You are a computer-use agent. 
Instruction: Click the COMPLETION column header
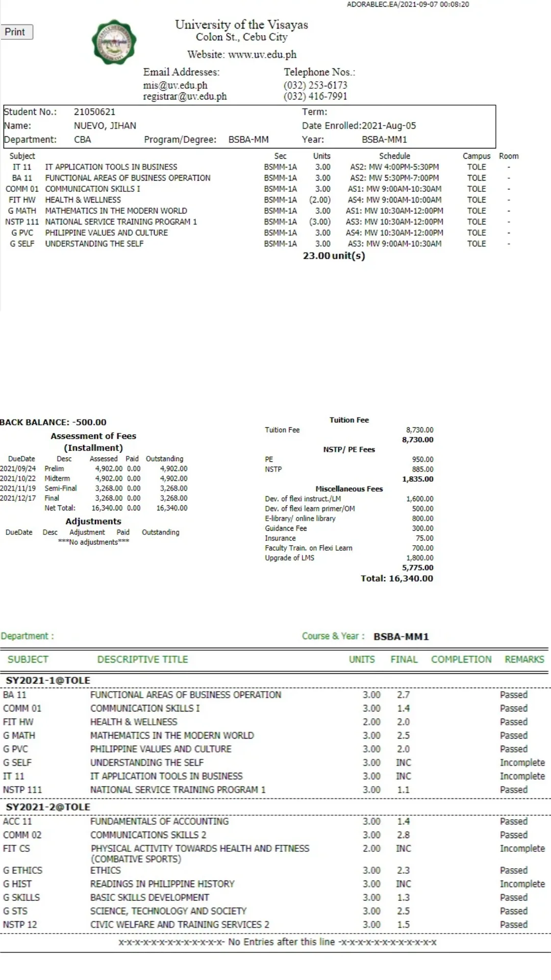click(461, 659)
